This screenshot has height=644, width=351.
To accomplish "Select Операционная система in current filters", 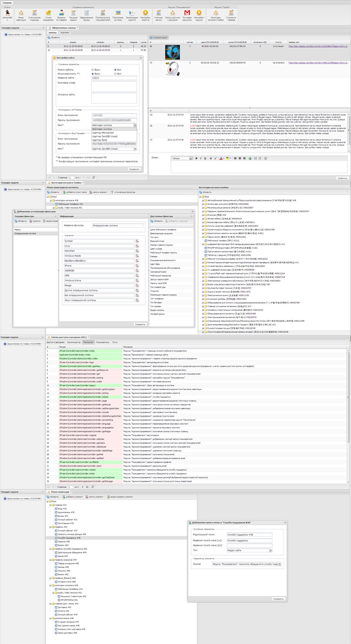I will pyautogui.click(x=35, y=233).
